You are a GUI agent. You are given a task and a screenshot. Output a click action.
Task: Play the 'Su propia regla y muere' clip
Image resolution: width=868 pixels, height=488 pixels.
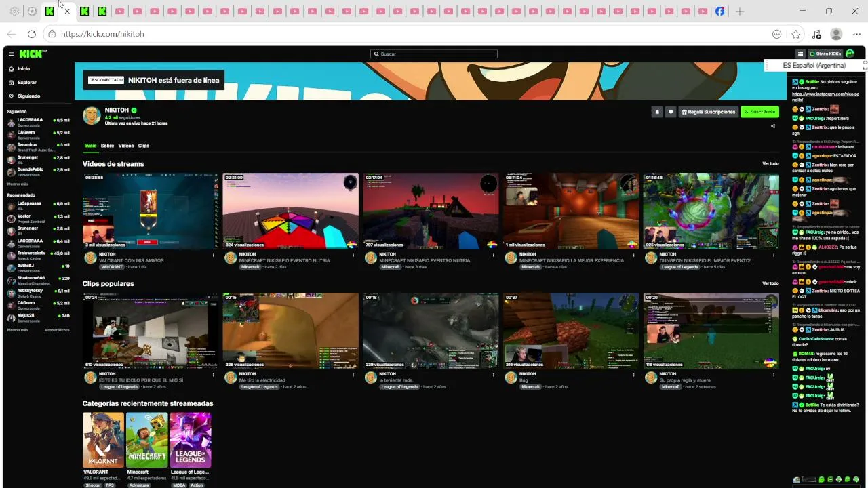(x=711, y=331)
